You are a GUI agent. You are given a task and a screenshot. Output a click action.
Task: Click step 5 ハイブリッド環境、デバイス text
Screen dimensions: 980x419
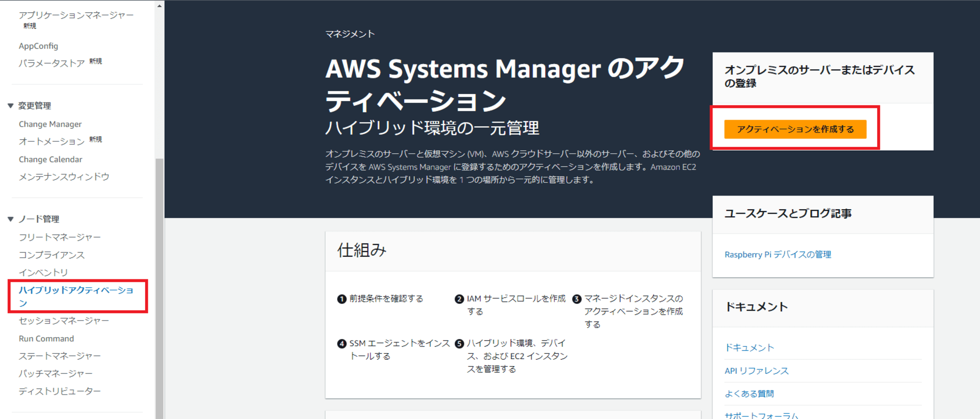(x=517, y=356)
